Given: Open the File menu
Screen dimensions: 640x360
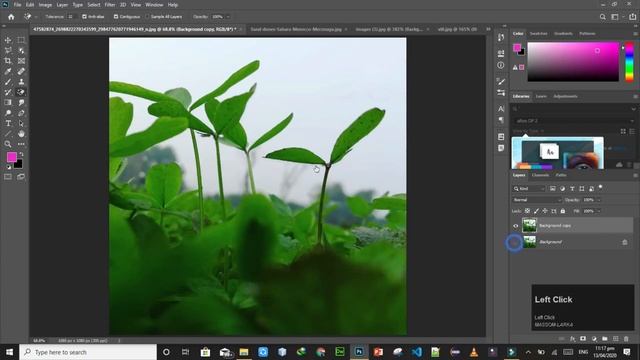Looking at the screenshot, I should [17, 5].
